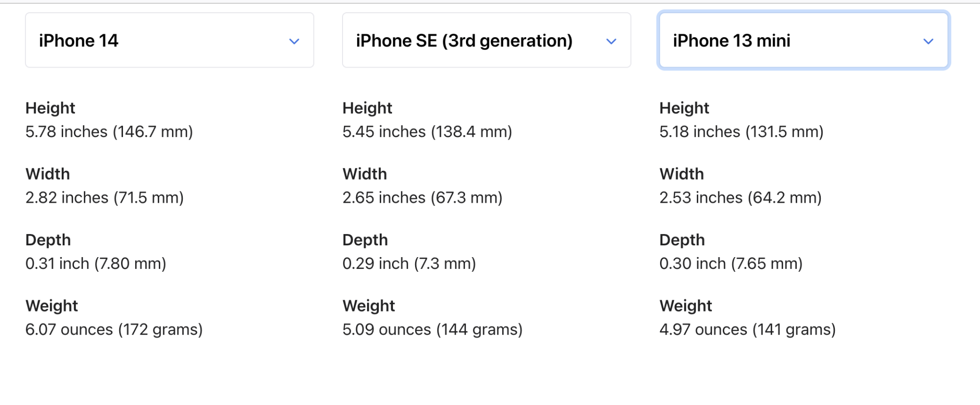The width and height of the screenshot is (980, 405).
Task: Click the 6.07 ounces weight value
Action: coord(114,330)
